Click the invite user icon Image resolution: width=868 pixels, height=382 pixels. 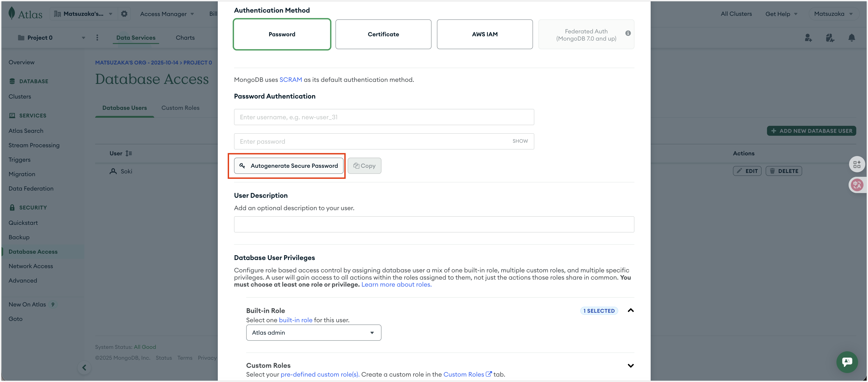click(x=808, y=38)
